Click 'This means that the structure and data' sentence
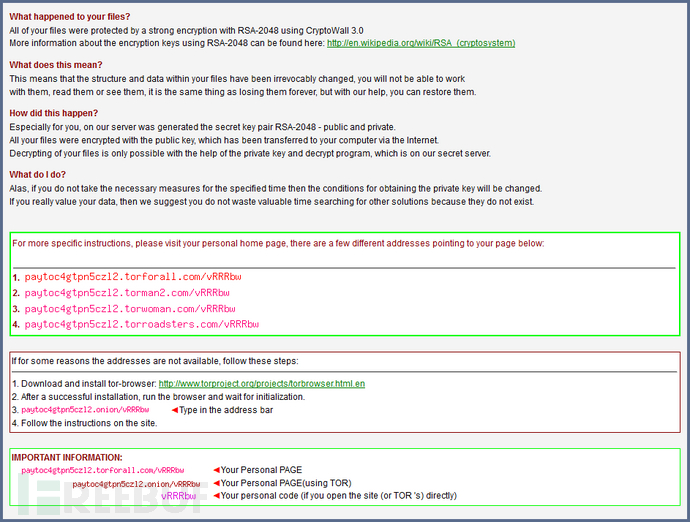 point(237,79)
